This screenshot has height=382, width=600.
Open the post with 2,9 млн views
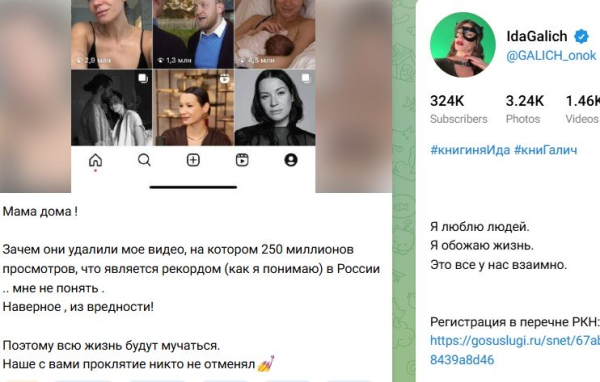click(x=112, y=34)
